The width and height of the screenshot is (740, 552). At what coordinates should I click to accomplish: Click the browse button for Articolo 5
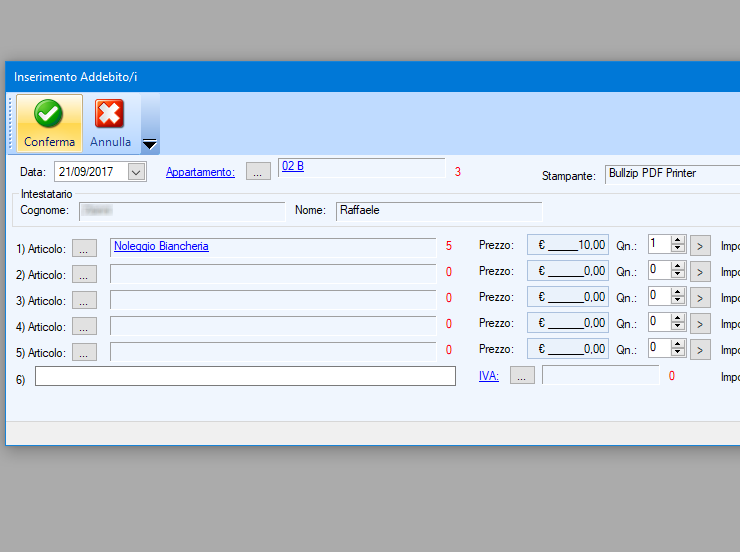84,352
